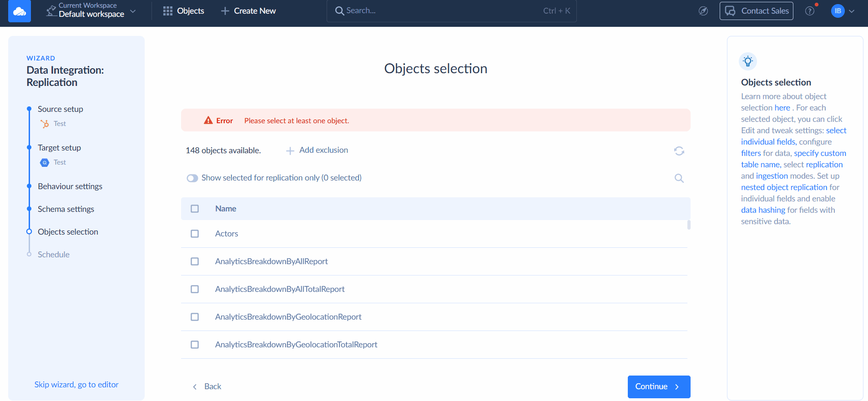Screen dimensions: 868x401
Task: Open the 'data hashing' link
Action: 763,210
